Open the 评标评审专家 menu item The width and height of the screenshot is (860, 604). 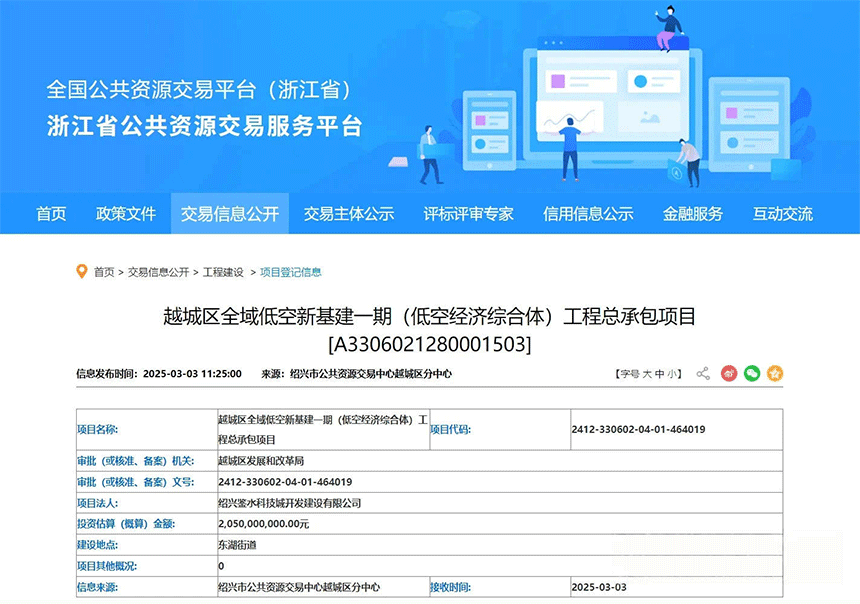pyautogui.click(x=468, y=214)
